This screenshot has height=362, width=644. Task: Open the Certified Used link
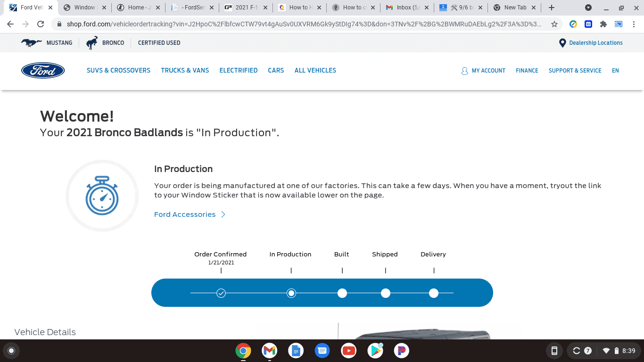pos(159,43)
